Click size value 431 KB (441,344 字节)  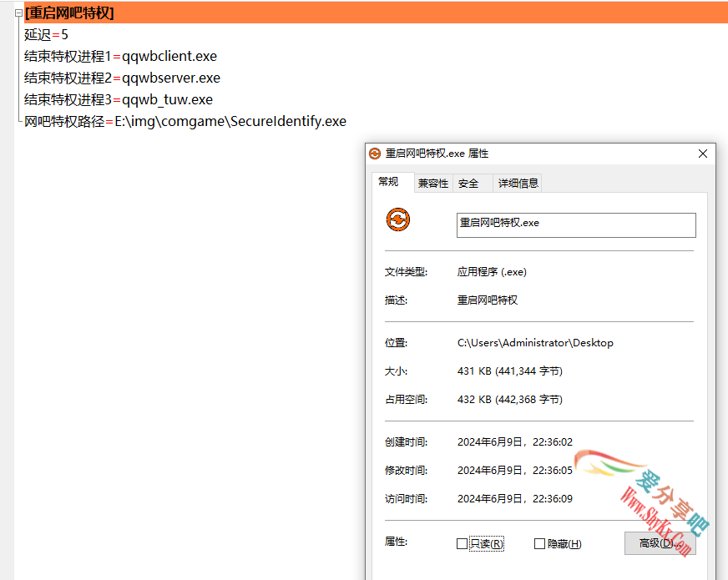pyautogui.click(x=510, y=371)
